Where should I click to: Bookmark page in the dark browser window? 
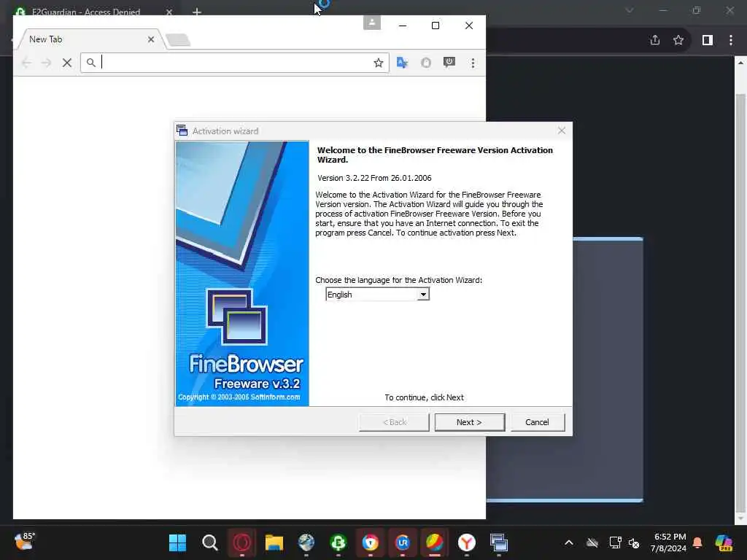click(x=678, y=40)
